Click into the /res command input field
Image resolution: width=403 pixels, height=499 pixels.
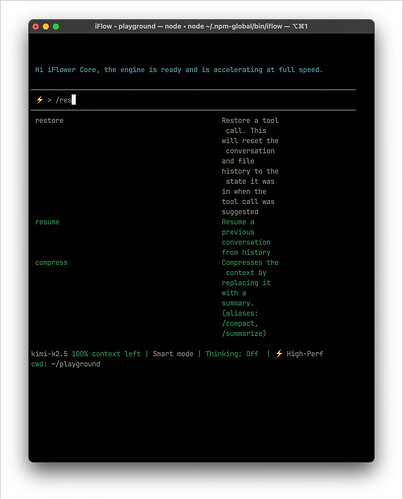pyautogui.click(x=193, y=100)
